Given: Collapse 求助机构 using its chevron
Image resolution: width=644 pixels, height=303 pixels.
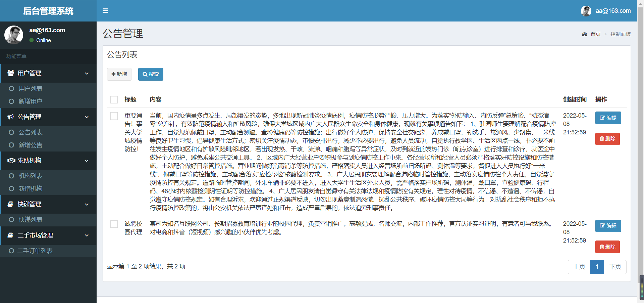Looking at the screenshot, I should pos(87,161).
